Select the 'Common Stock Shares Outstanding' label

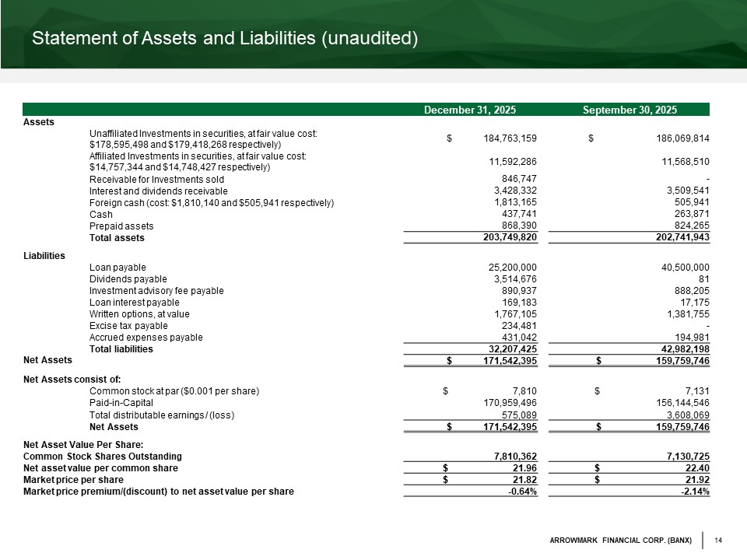tap(103, 456)
